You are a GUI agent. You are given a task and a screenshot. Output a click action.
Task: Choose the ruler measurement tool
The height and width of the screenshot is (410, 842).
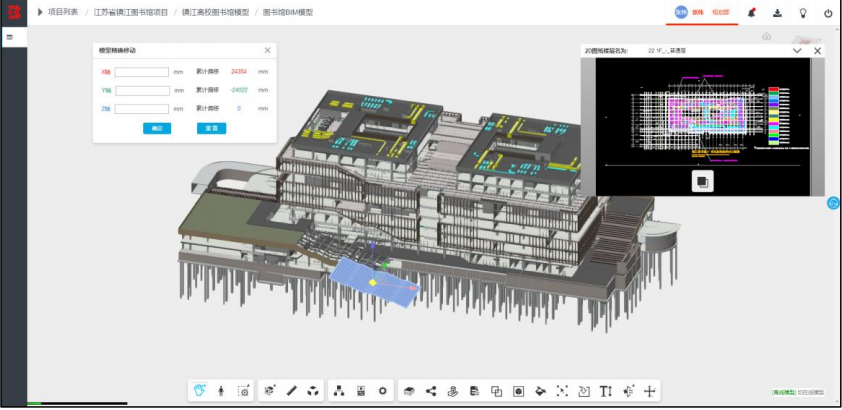pos(292,391)
